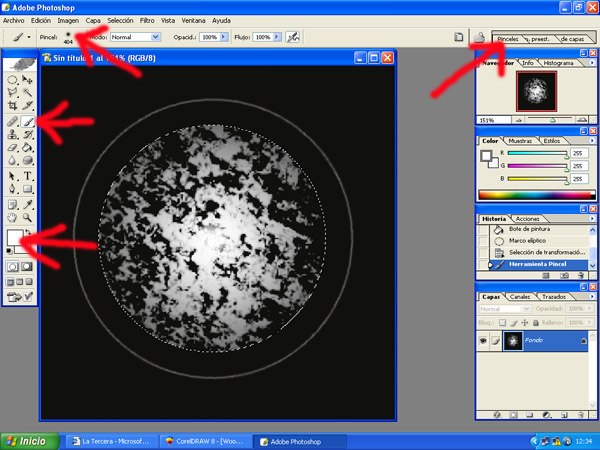The height and width of the screenshot is (450, 600).
Task: Select the Eyedropper tool
Action: [27, 205]
